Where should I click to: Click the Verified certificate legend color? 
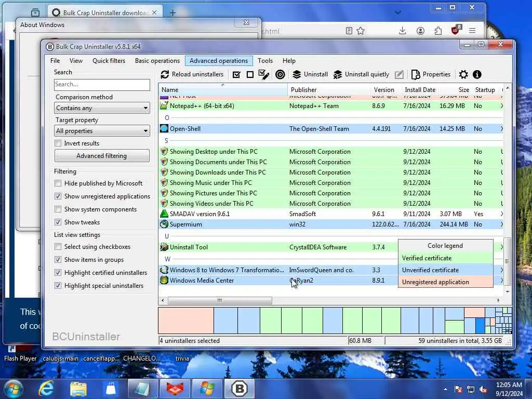[x=445, y=258]
